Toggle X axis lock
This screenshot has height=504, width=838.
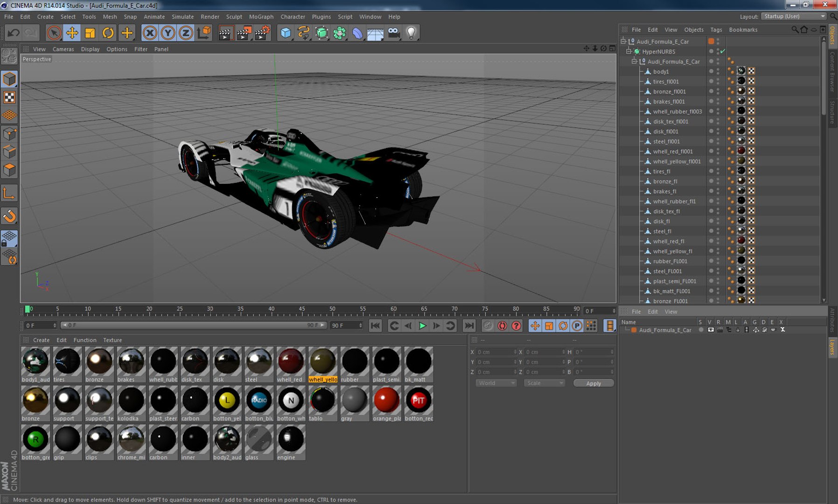click(150, 33)
